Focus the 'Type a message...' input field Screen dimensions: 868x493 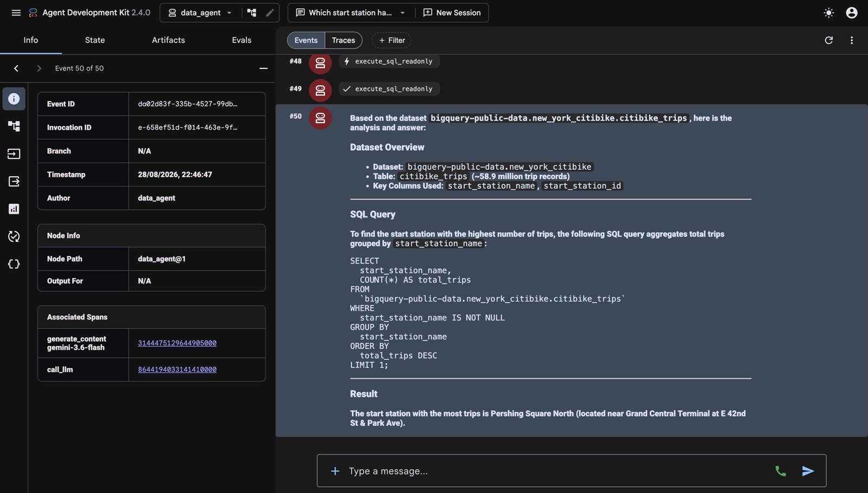coord(556,471)
